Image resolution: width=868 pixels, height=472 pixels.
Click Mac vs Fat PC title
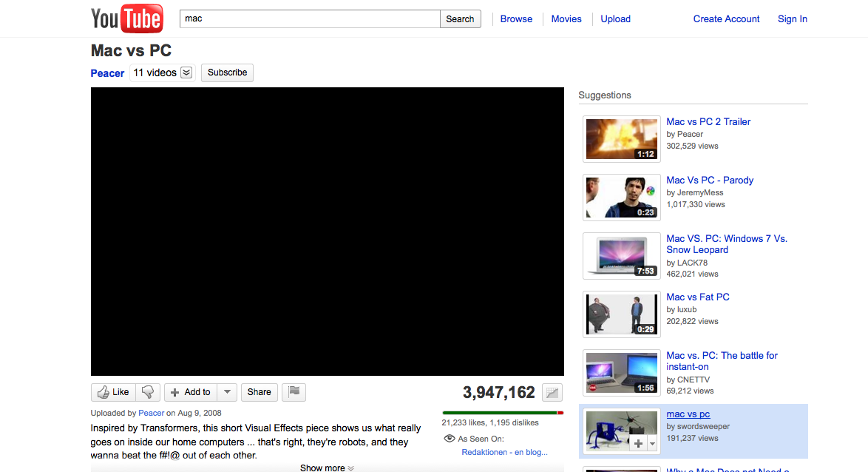click(697, 297)
